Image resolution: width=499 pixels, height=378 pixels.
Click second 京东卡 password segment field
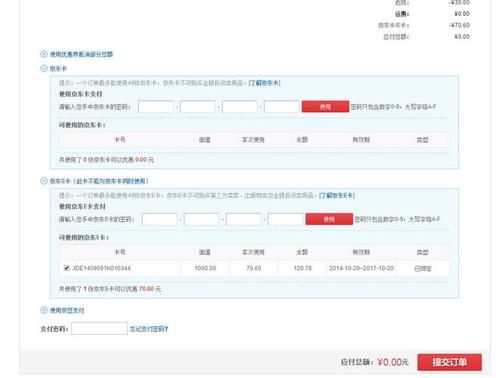(198, 107)
